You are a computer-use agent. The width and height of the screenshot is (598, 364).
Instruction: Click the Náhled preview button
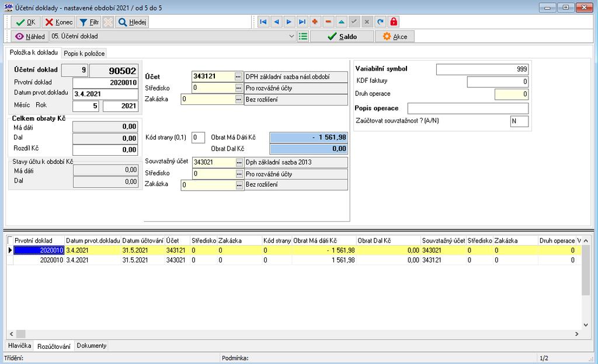click(30, 37)
